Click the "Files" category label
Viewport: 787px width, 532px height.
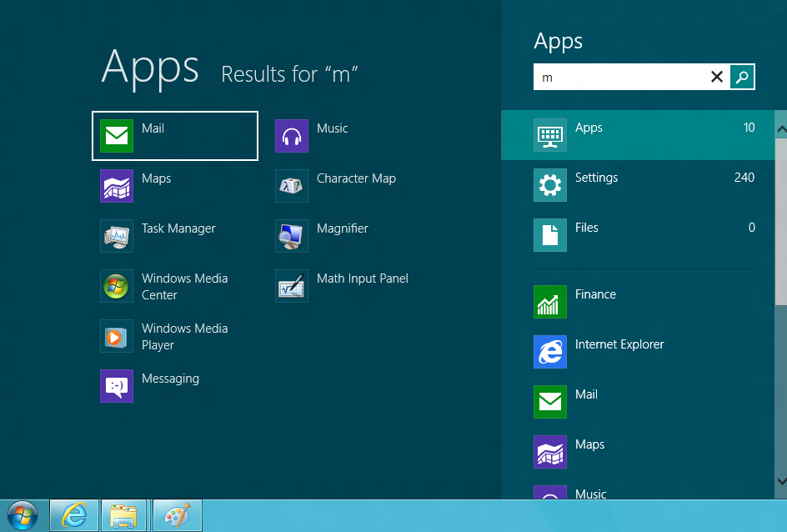(586, 228)
